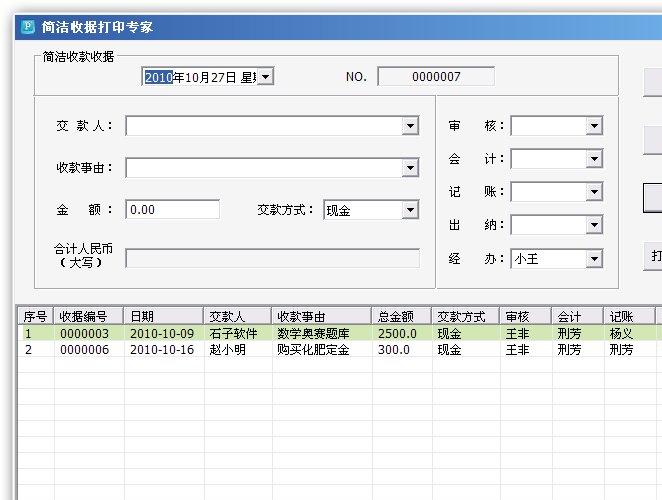
Task: Click the 合计人民币大写 text field
Action: (x=272, y=258)
